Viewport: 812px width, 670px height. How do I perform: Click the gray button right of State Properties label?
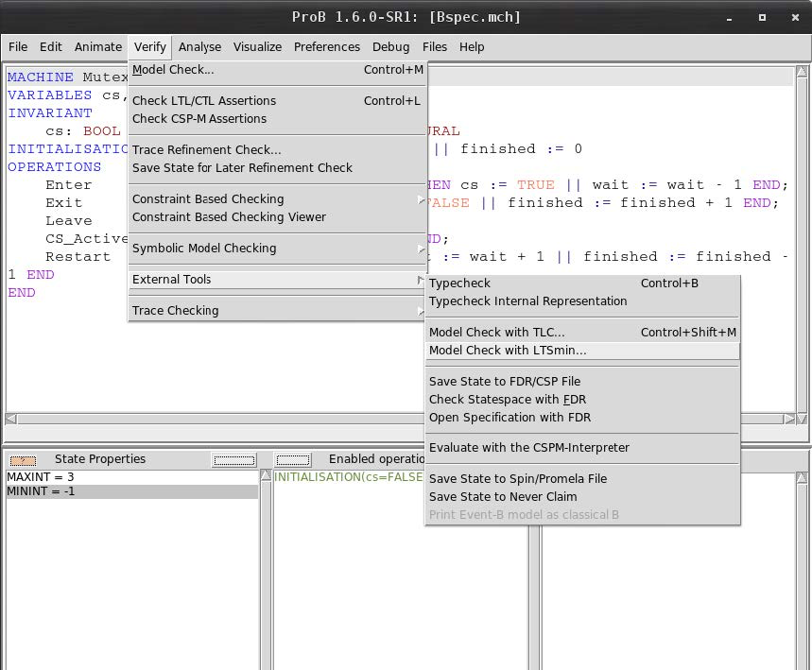point(233,460)
